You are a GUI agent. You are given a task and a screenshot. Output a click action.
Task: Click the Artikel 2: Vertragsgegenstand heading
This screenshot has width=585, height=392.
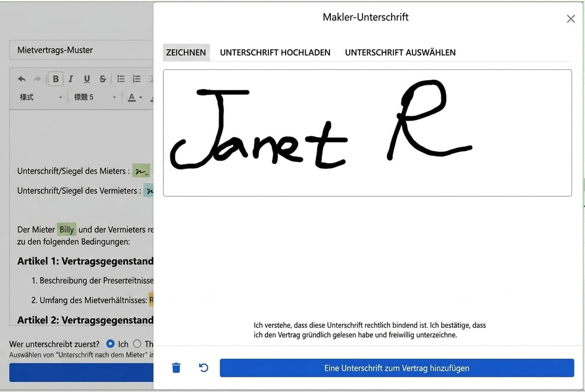tap(85, 320)
